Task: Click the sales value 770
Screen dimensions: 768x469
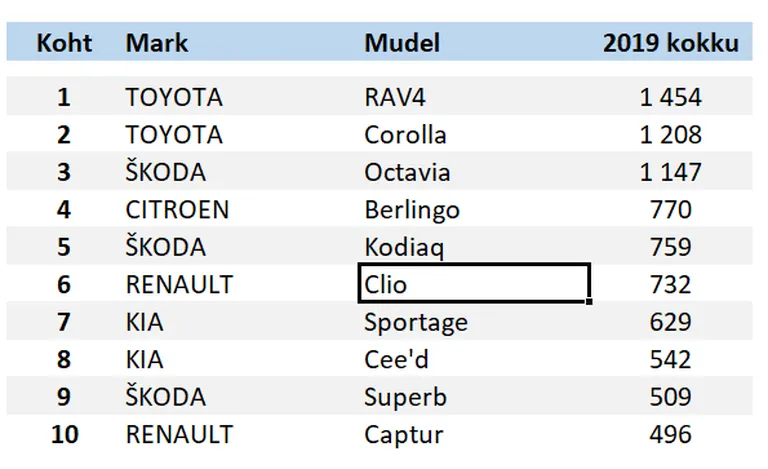Action: (x=670, y=210)
